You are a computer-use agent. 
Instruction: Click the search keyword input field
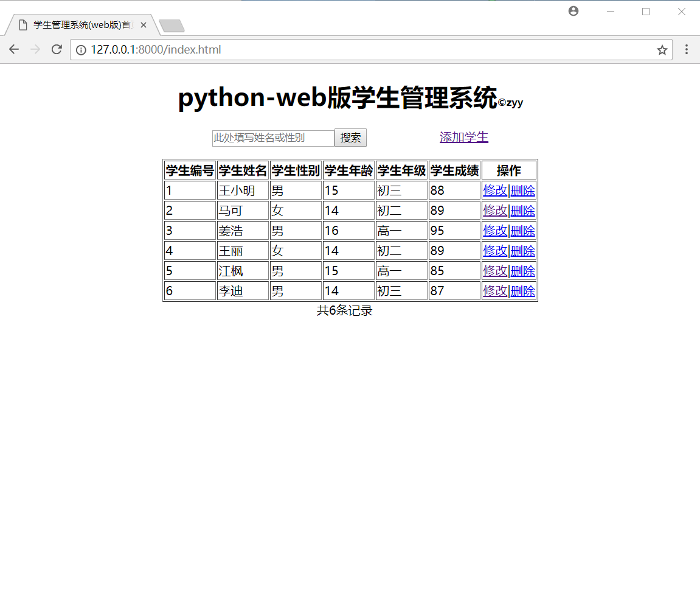tap(272, 138)
